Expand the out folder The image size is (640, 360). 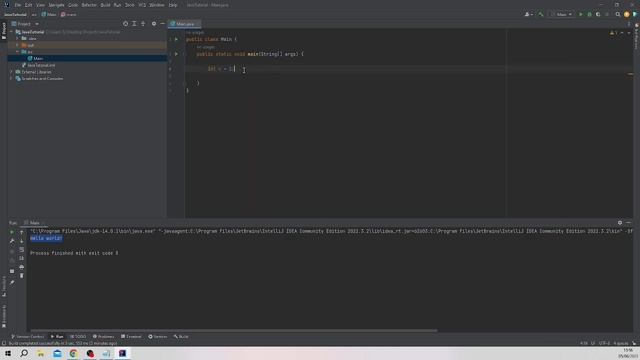pos(18,45)
